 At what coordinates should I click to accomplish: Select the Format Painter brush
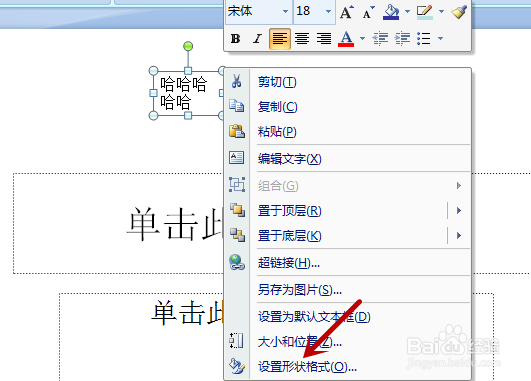point(459,12)
